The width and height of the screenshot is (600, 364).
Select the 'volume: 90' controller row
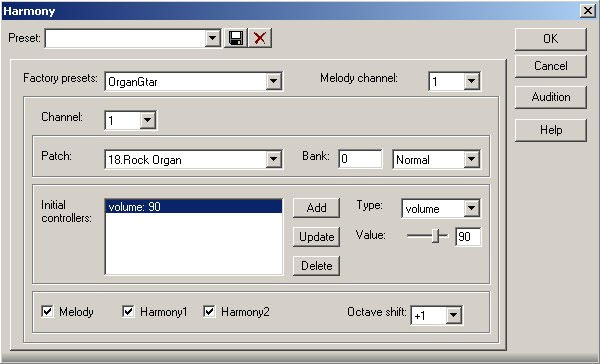(193, 207)
